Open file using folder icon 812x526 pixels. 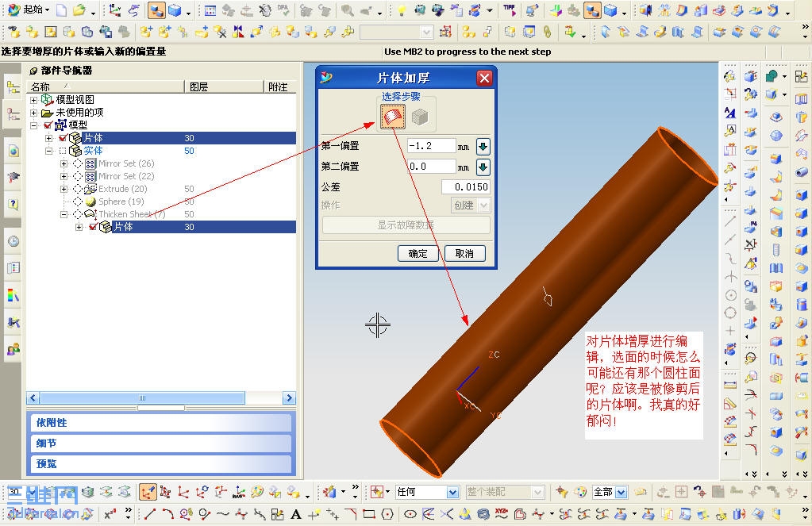[x=79, y=10]
